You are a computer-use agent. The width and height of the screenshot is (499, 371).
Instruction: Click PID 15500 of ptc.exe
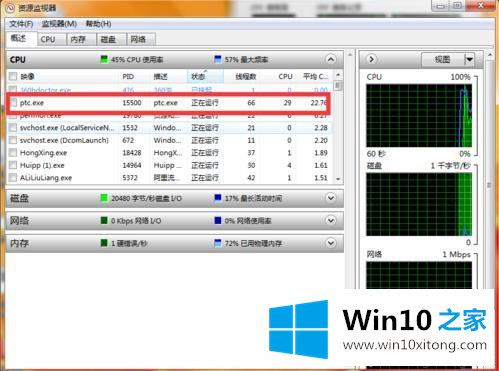point(132,103)
